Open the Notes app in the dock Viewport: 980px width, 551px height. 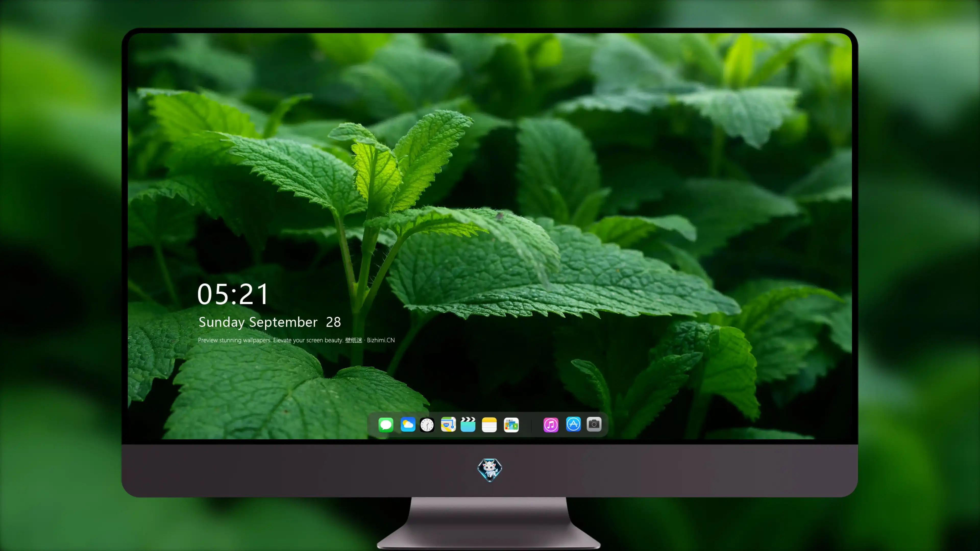(489, 425)
